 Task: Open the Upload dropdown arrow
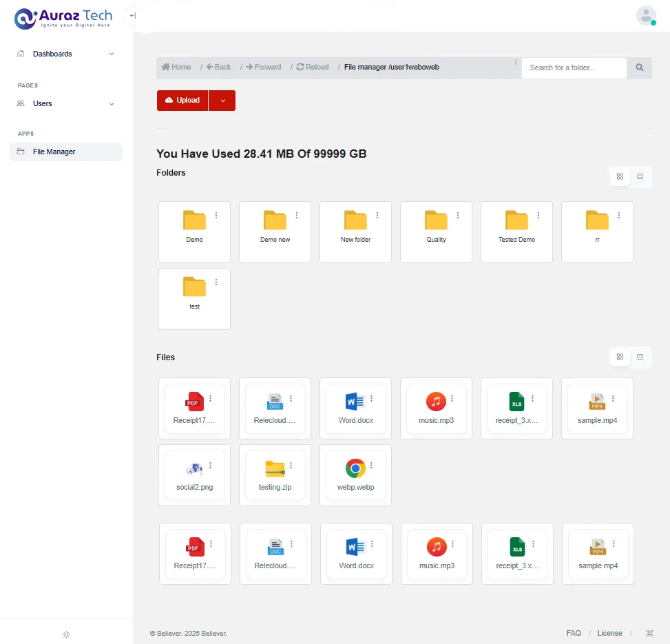[222, 101]
